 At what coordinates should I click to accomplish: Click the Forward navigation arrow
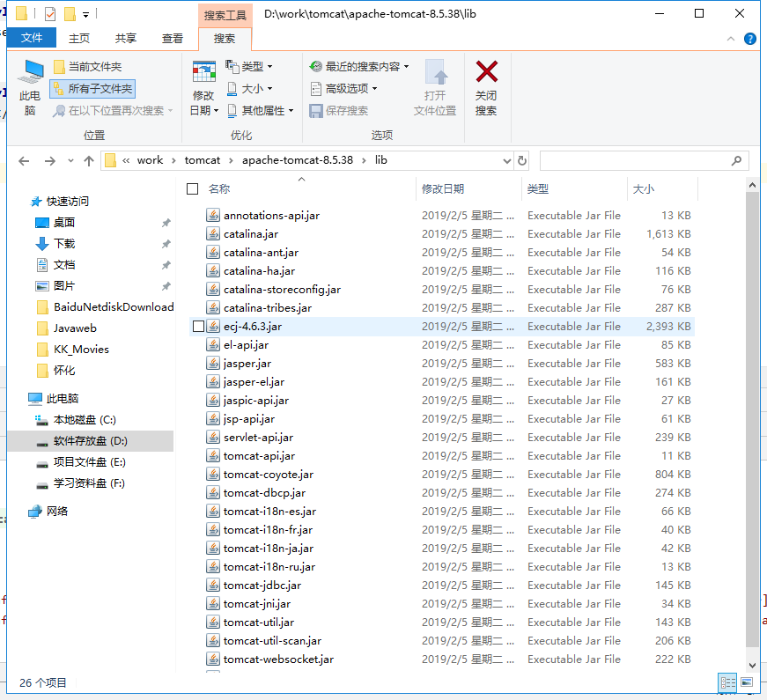(49, 161)
